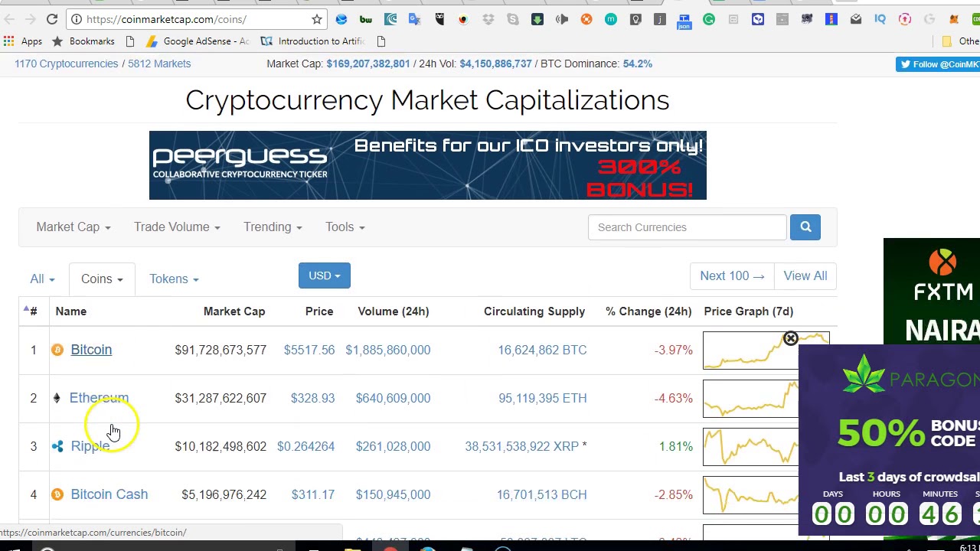Image resolution: width=980 pixels, height=551 pixels.
Task: Click the '5812 Markets' link
Action: click(x=159, y=64)
